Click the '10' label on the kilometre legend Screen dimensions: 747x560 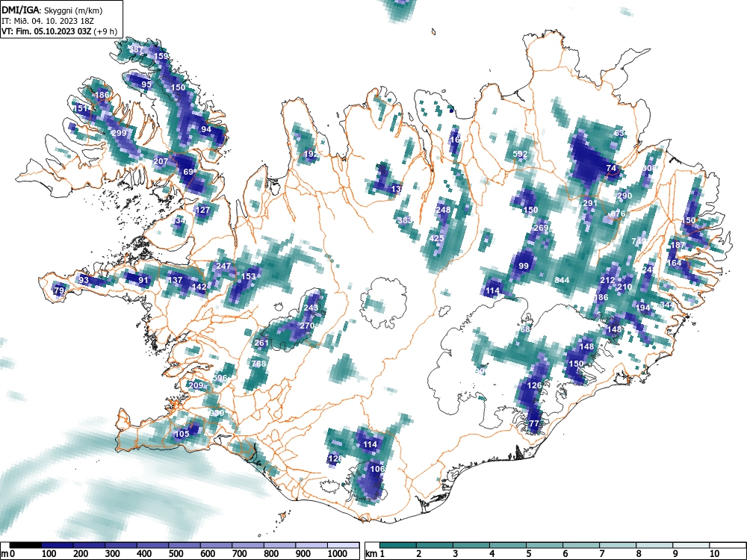coord(713,554)
